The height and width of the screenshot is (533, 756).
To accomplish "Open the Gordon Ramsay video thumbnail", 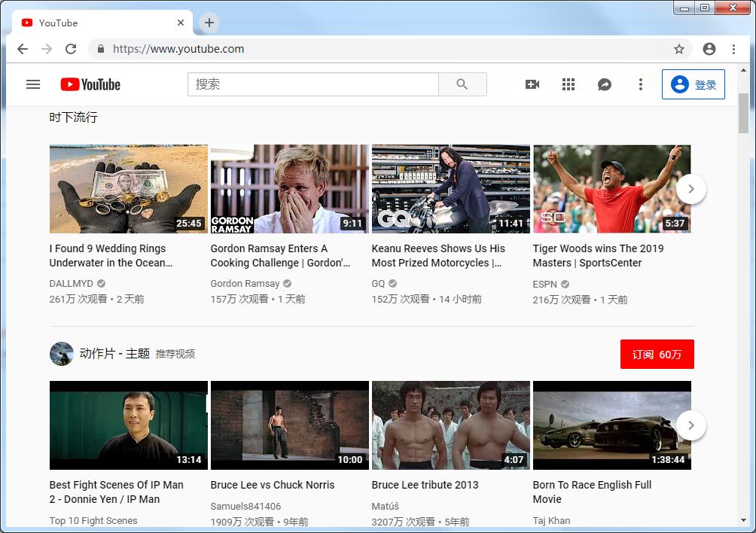I will [290, 189].
